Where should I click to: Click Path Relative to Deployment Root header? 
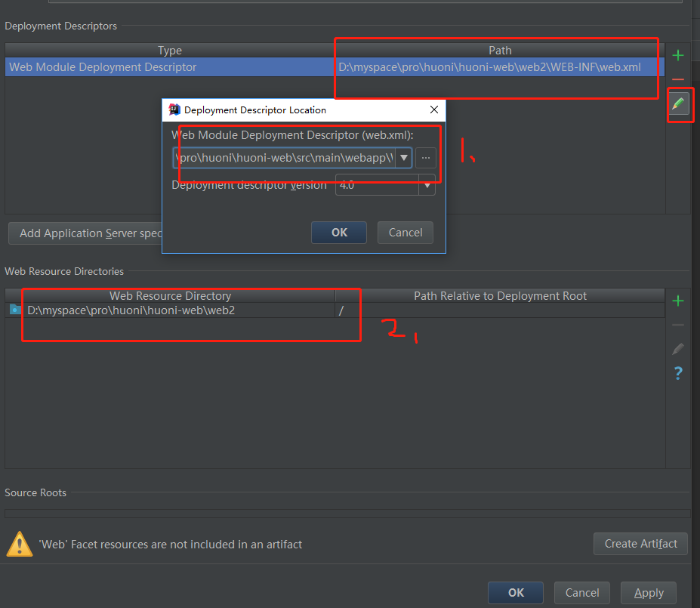(x=500, y=296)
